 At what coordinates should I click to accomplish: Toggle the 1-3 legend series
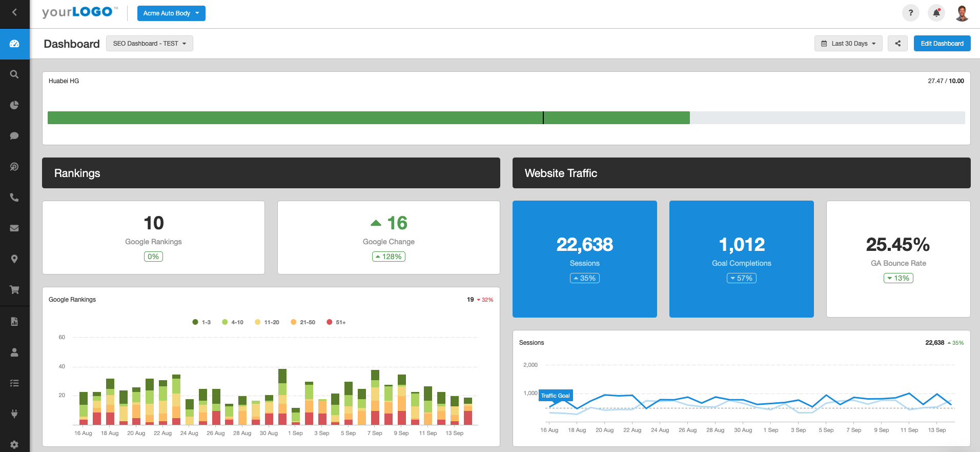pyautogui.click(x=201, y=322)
